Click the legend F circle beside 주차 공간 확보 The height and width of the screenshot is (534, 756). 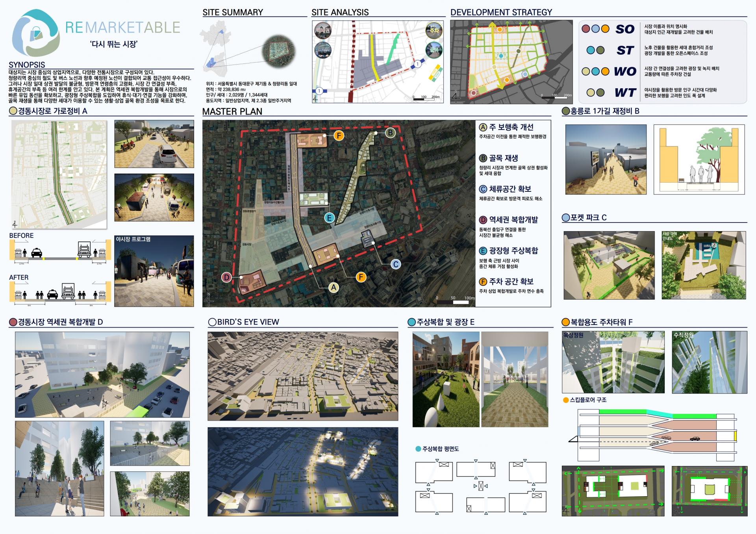pyautogui.click(x=483, y=282)
